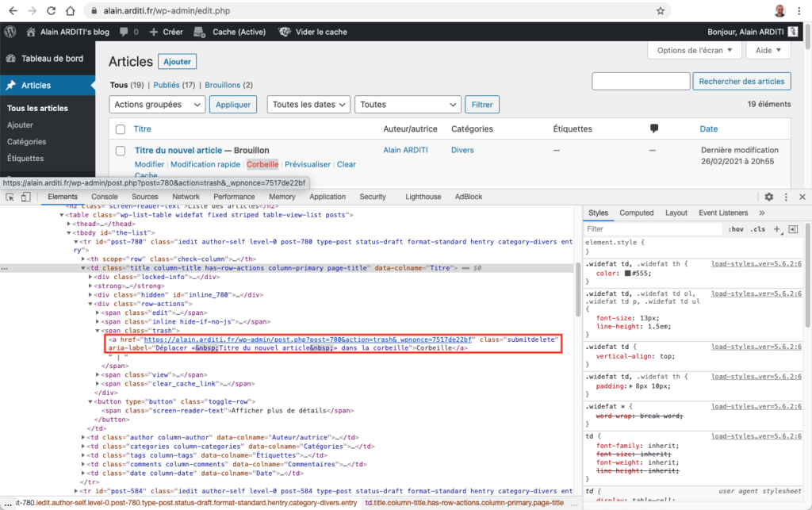Open the Chrome three-dot menu
Screen dimensions: 812x510
point(799,11)
